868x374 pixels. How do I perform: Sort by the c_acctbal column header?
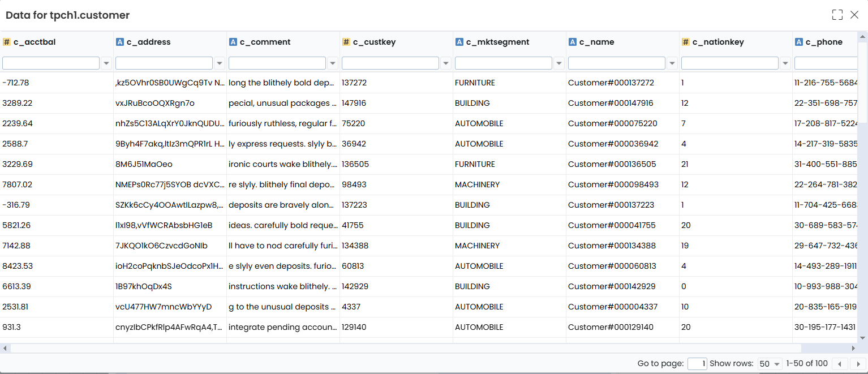click(35, 42)
